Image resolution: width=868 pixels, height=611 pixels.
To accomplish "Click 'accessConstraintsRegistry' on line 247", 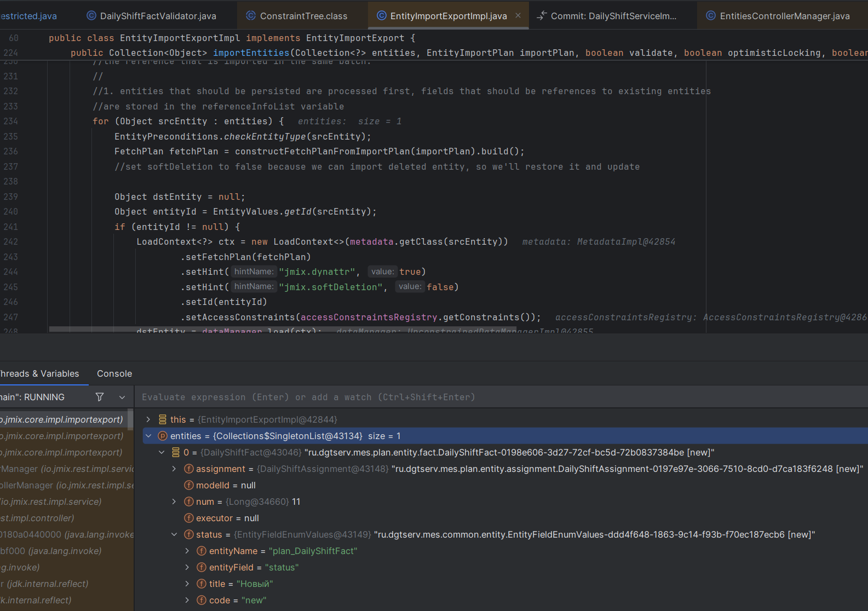I will (369, 317).
